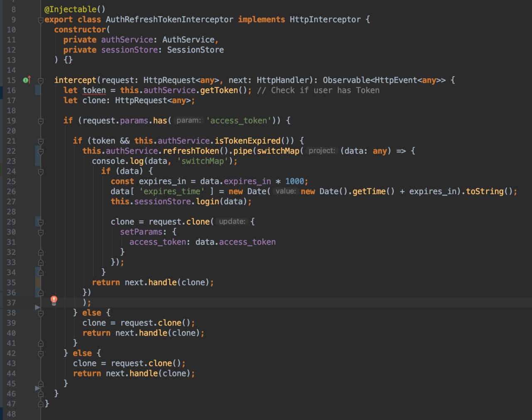Fold the setParams object on line 30
The height and width of the screenshot is (420, 532).
click(41, 232)
